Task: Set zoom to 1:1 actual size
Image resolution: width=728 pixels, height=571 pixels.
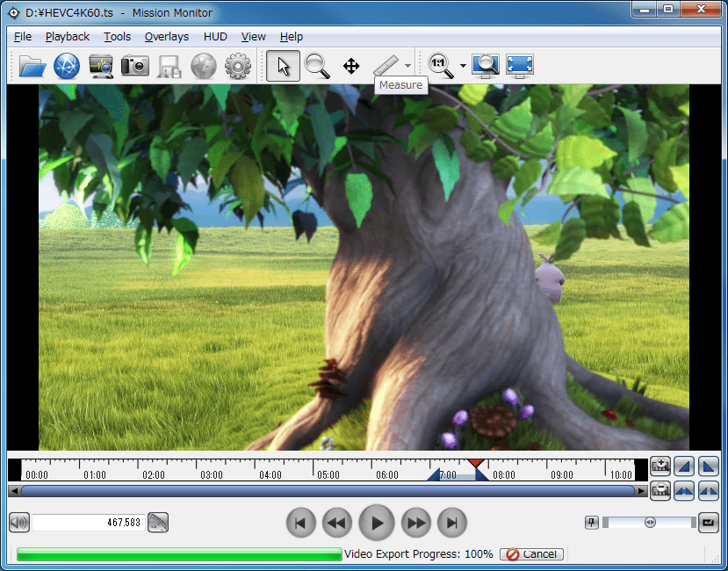Action: (441, 66)
